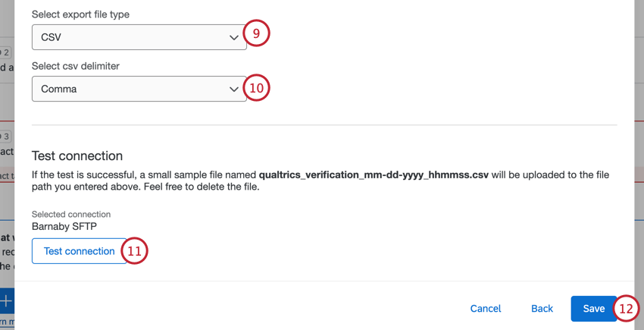
Task: Click the Select csv delimiter label
Action: (76, 66)
